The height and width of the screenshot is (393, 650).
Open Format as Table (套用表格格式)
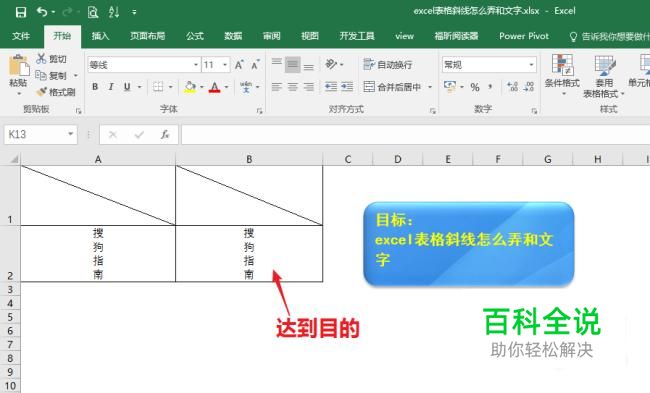coord(604,76)
